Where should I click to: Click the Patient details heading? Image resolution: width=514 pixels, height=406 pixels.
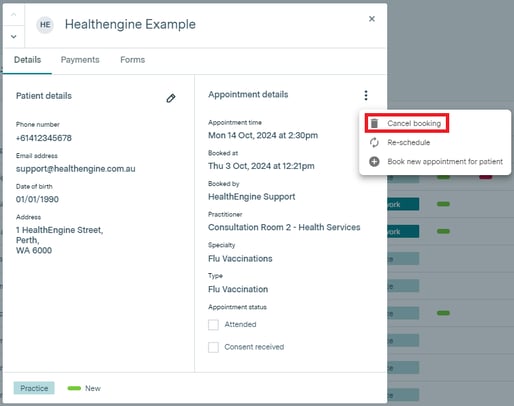tap(44, 96)
